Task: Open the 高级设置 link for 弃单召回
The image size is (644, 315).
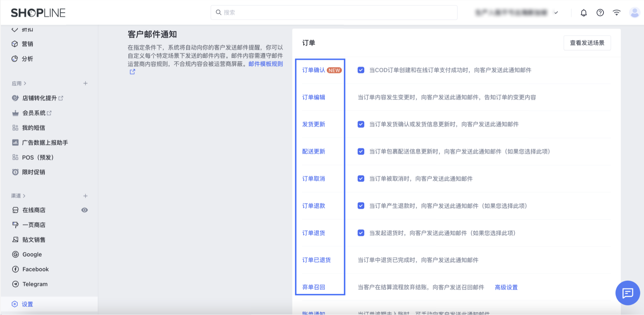Action: [x=506, y=287]
